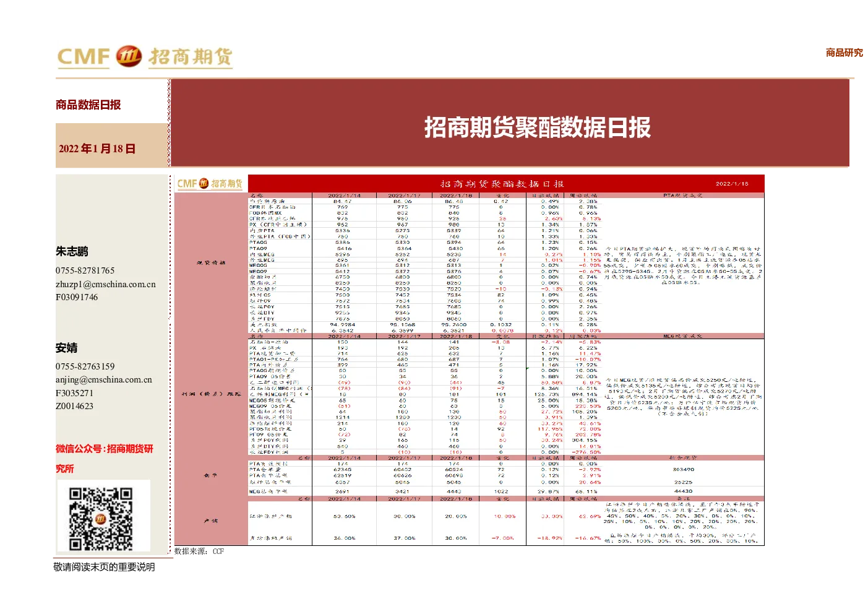Open the email link zhuzp1@cmschina.com.cn
The width and height of the screenshot is (868, 614).
pos(106,284)
